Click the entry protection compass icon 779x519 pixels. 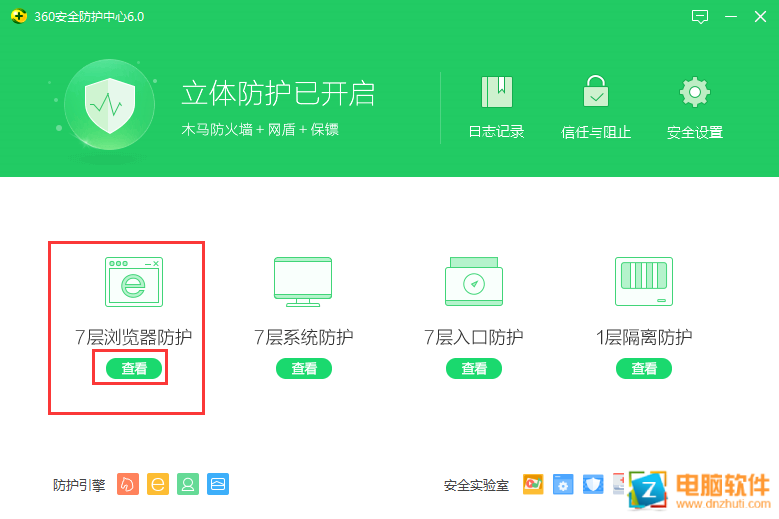tap(474, 282)
